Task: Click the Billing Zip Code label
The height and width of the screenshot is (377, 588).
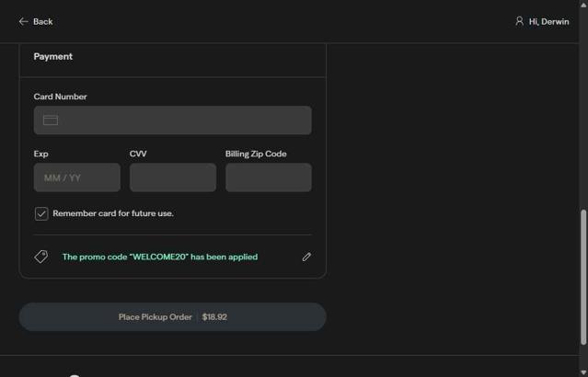Action: point(256,154)
